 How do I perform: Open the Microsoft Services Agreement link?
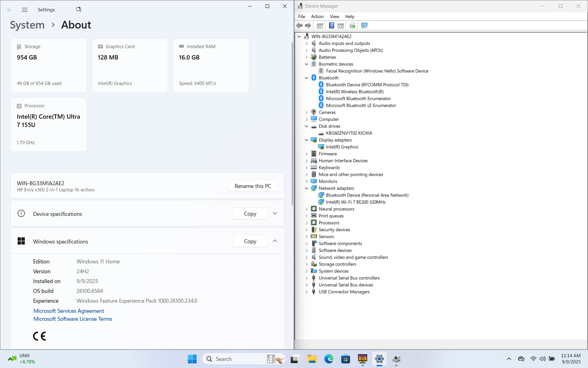click(x=69, y=311)
